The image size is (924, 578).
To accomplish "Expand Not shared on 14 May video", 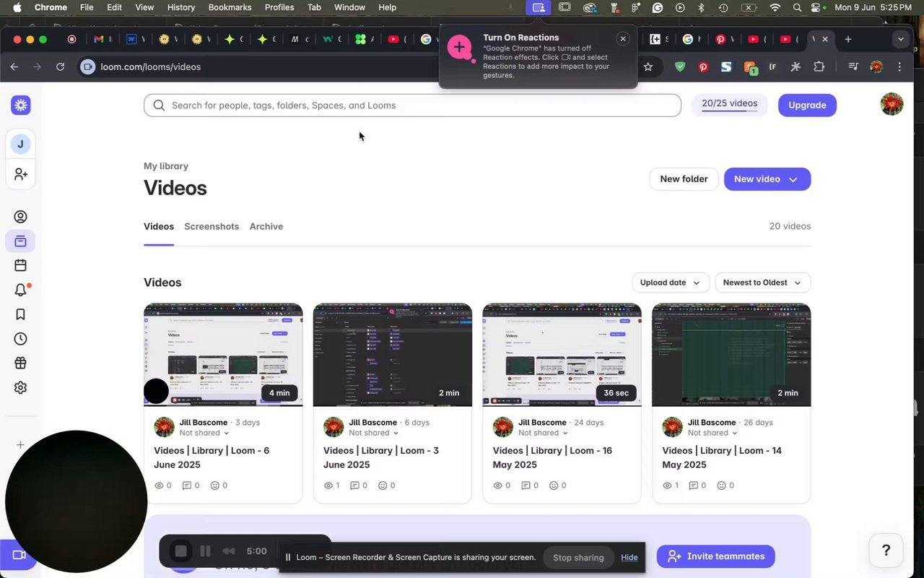I will (712, 433).
